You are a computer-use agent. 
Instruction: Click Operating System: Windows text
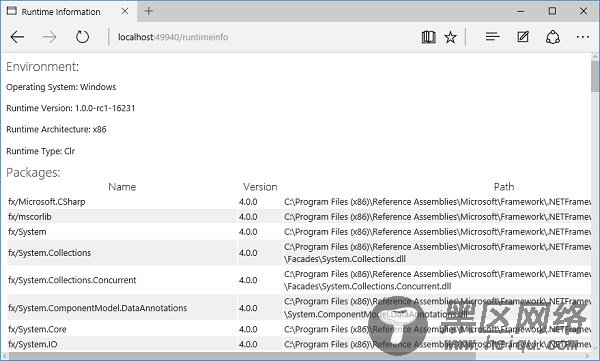click(x=61, y=87)
